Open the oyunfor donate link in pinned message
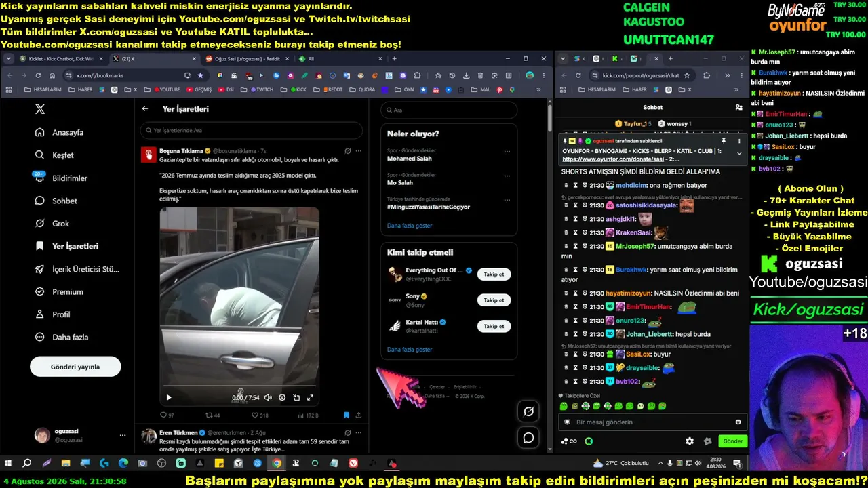This screenshot has height=488, width=868. tap(613, 159)
